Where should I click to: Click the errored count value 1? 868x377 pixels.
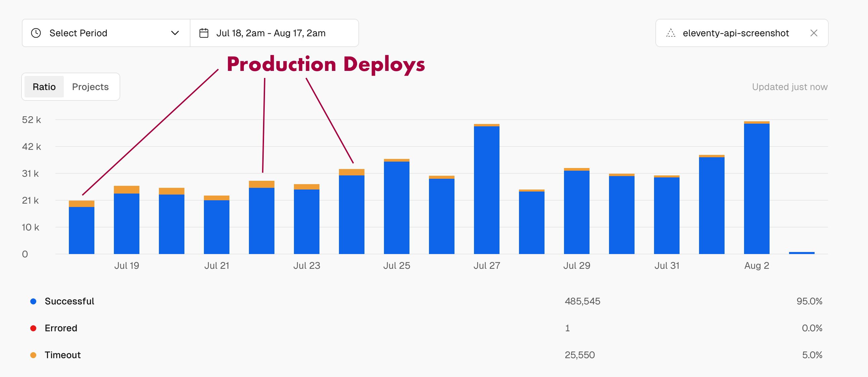point(567,328)
